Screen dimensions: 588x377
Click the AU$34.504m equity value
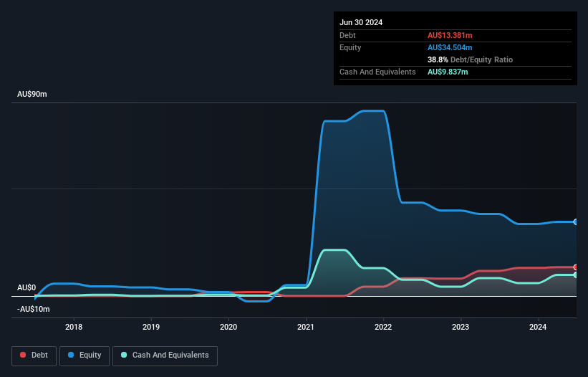[x=450, y=47]
